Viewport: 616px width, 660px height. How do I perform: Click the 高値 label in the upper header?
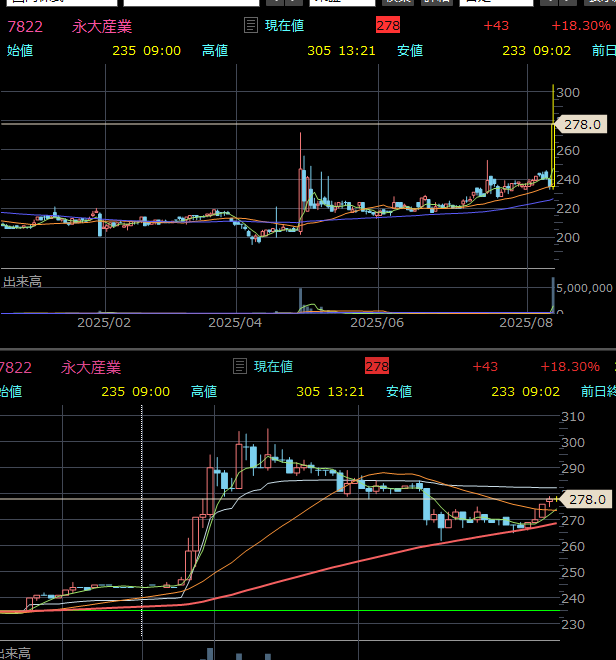215,51
